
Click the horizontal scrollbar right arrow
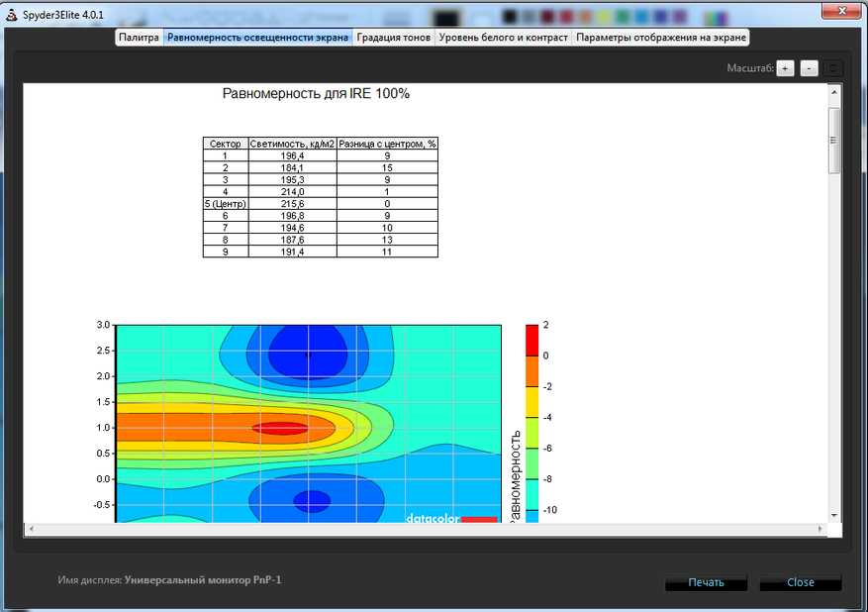click(x=820, y=529)
